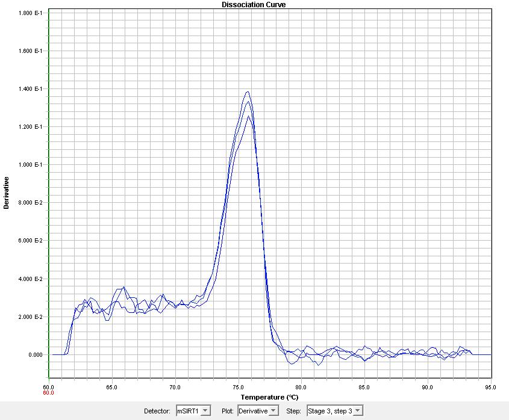The width and height of the screenshot is (509, 420).
Task: Click the 1.800 E-1 label on the y-axis
Action: (31, 13)
